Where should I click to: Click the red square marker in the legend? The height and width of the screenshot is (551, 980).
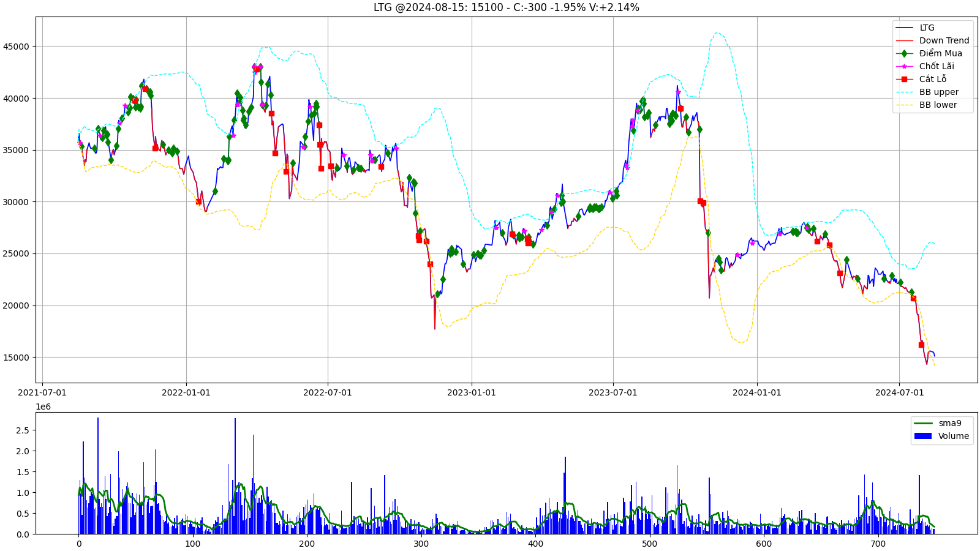[904, 79]
